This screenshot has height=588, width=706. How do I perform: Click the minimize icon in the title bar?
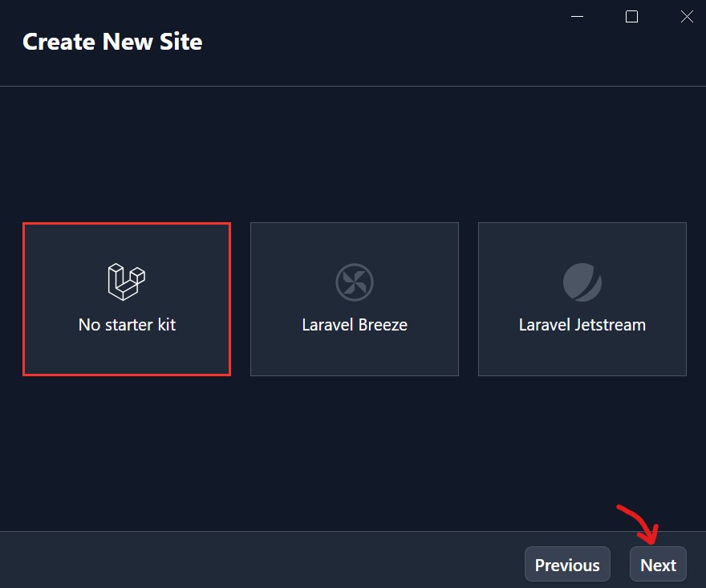(x=576, y=16)
